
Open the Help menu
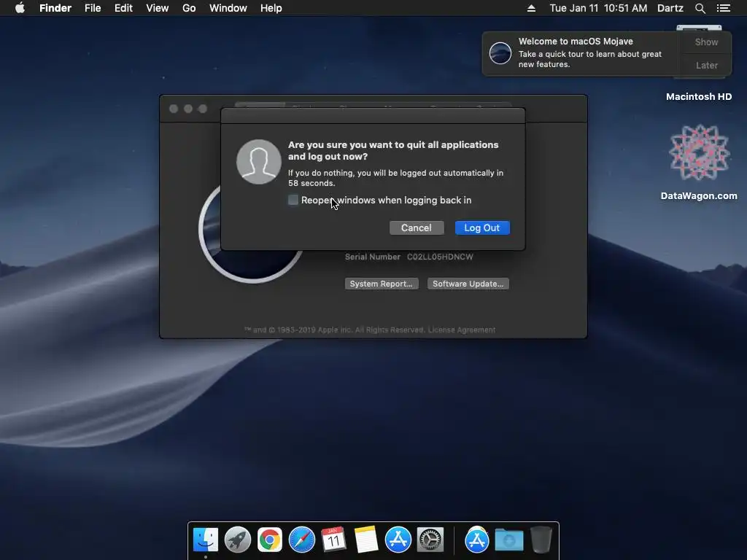pos(271,8)
